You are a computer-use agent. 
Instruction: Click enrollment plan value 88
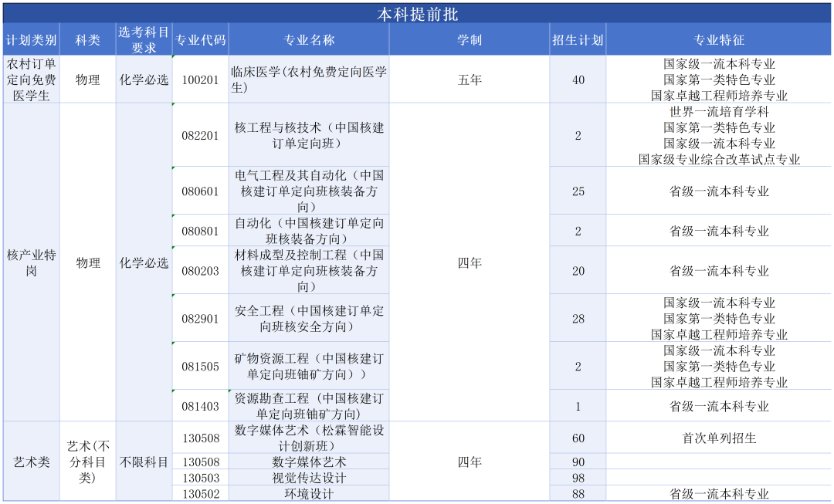click(578, 493)
